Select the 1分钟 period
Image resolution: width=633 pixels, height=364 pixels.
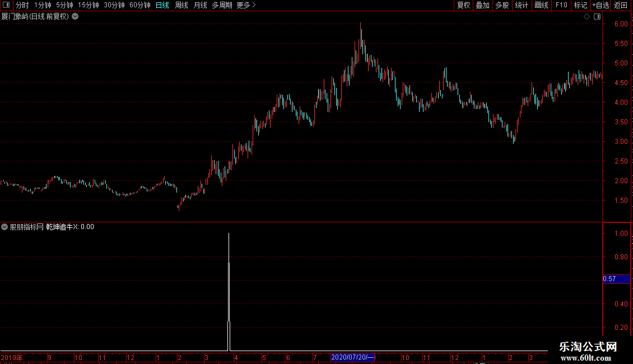pyautogui.click(x=43, y=5)
